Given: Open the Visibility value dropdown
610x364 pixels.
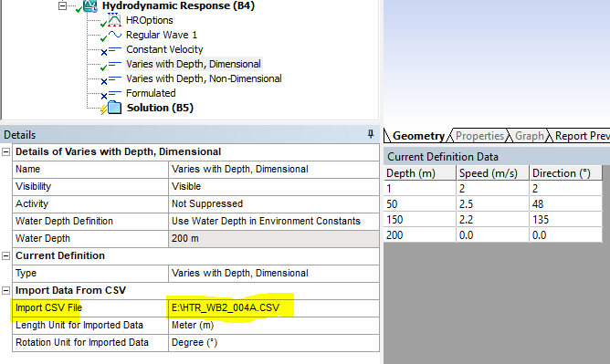Looking at the screenshot, I should coord(274,186).
